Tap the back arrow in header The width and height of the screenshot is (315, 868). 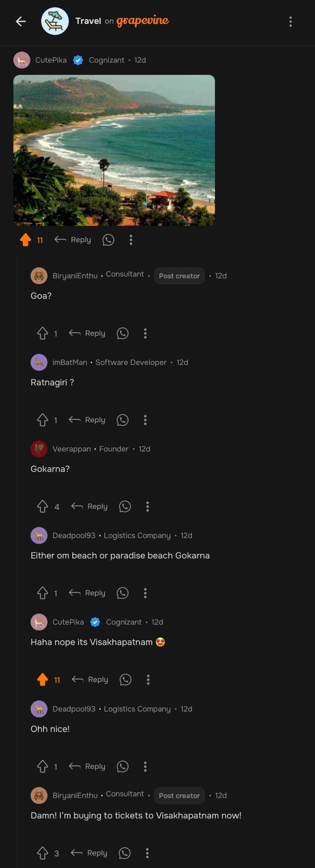(21, 22)
